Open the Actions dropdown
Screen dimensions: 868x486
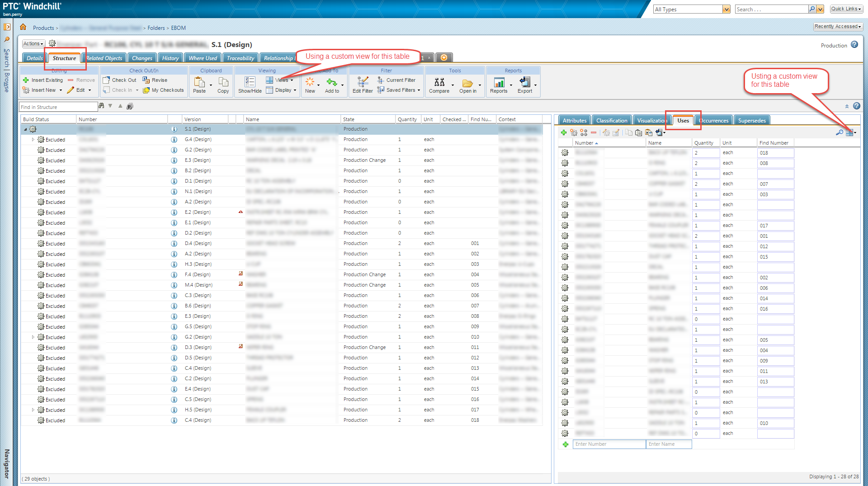click(x=33, y=43)
